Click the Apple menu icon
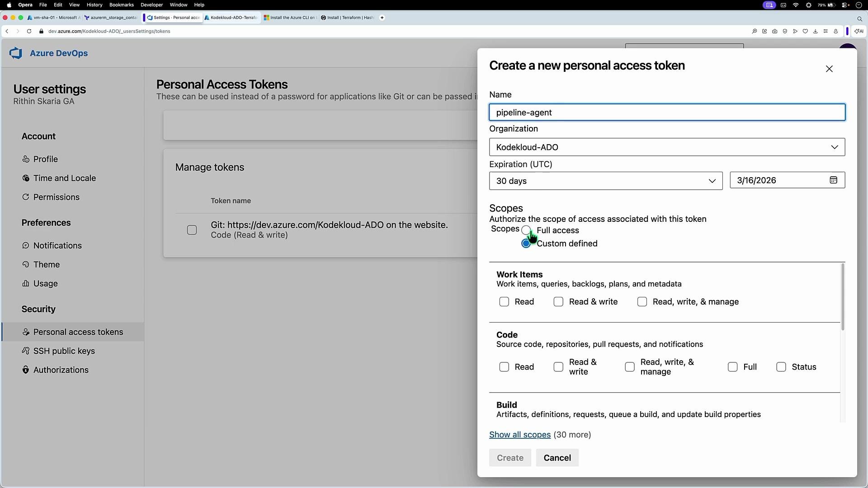 tap(9, 5)
